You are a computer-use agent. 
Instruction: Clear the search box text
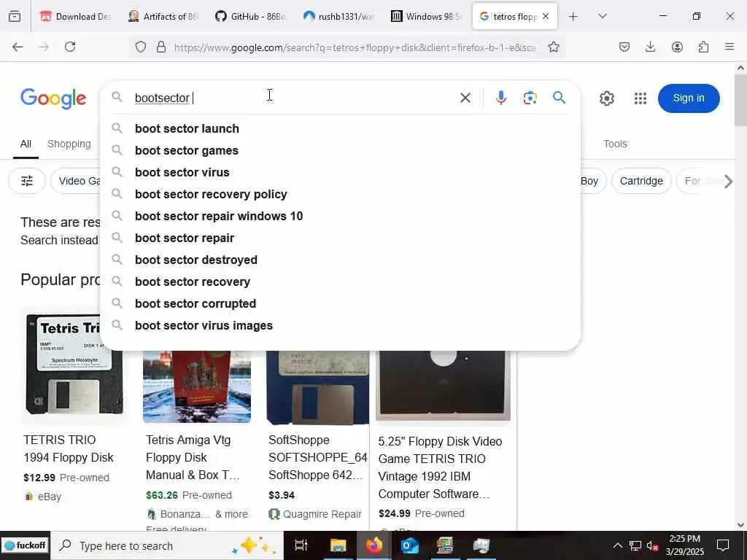(x=465, y=98)
